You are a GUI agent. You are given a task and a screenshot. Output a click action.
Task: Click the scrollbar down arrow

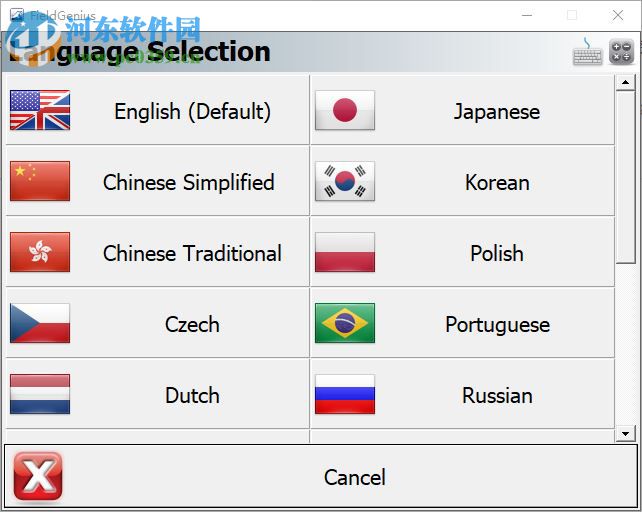[625, 433]
